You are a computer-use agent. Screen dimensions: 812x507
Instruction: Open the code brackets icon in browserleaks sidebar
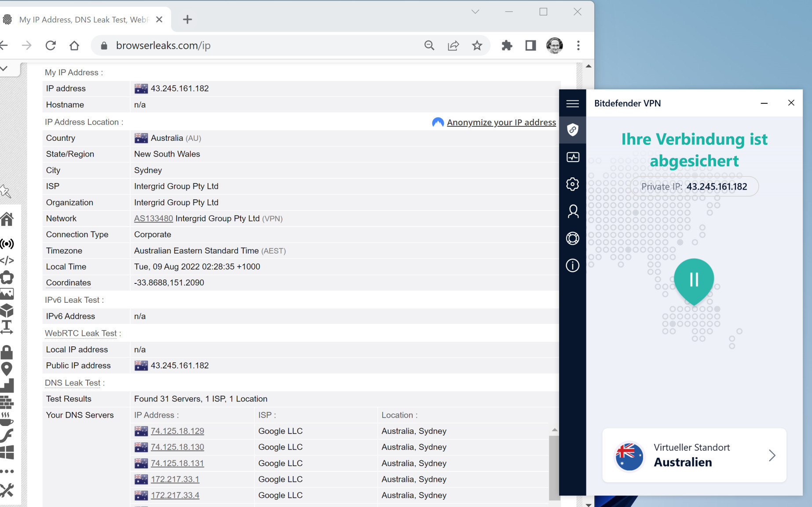coord(7,260)
